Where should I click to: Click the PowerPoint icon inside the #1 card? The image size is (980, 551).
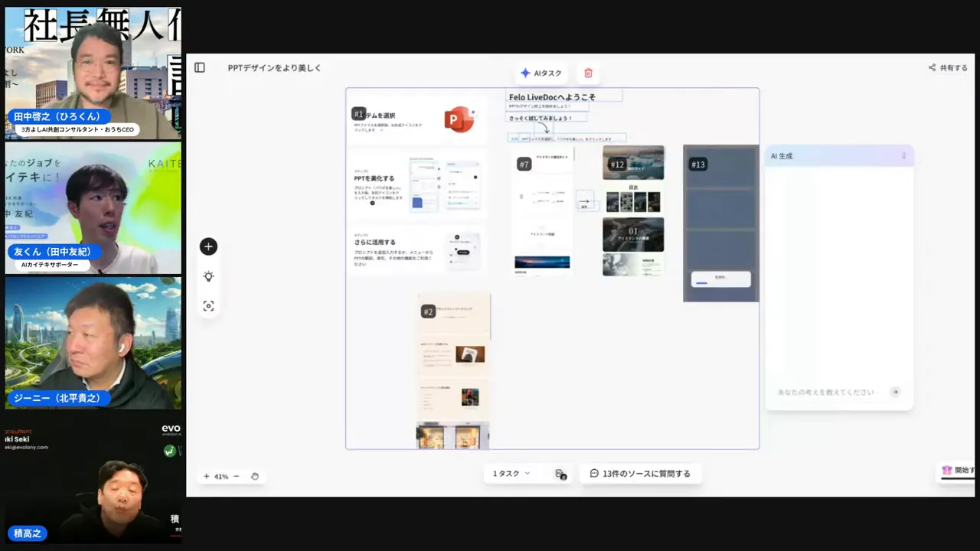(459, 119)
